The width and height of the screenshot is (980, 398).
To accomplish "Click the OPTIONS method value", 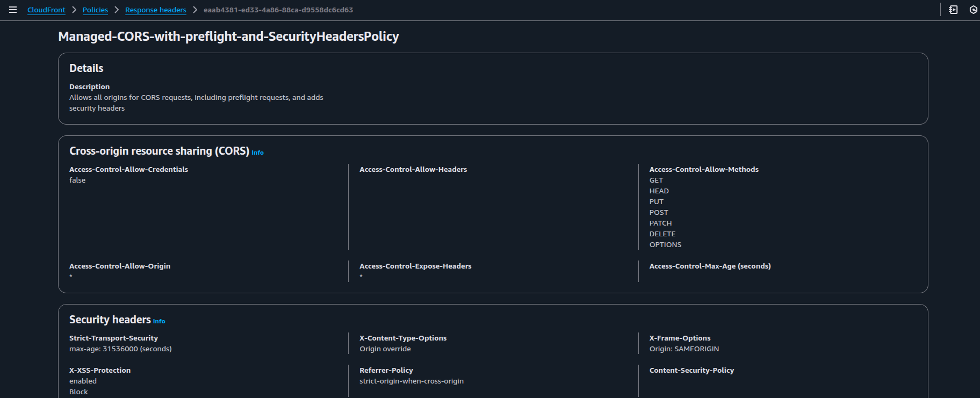I will pos(665,244).
